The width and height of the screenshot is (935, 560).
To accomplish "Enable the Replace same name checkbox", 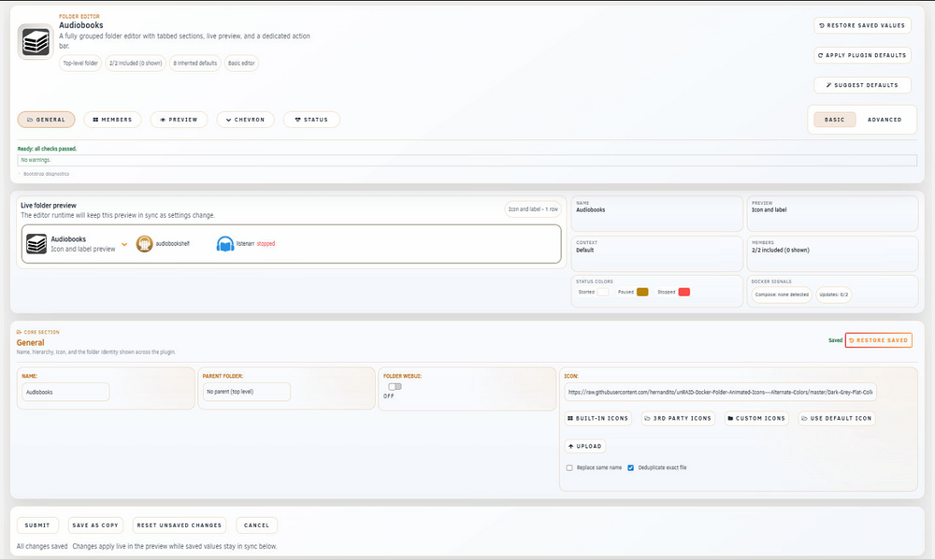I will pyautogui.click(x=569, y=467).
